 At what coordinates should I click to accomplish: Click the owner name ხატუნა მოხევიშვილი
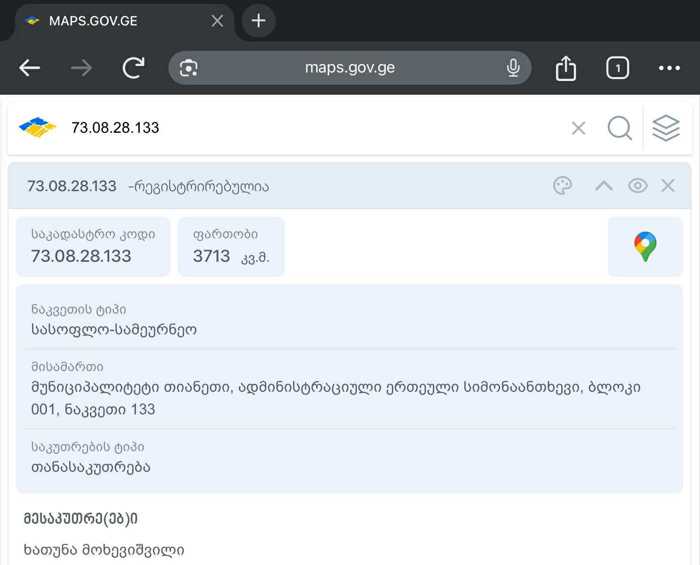pos(104,549)
